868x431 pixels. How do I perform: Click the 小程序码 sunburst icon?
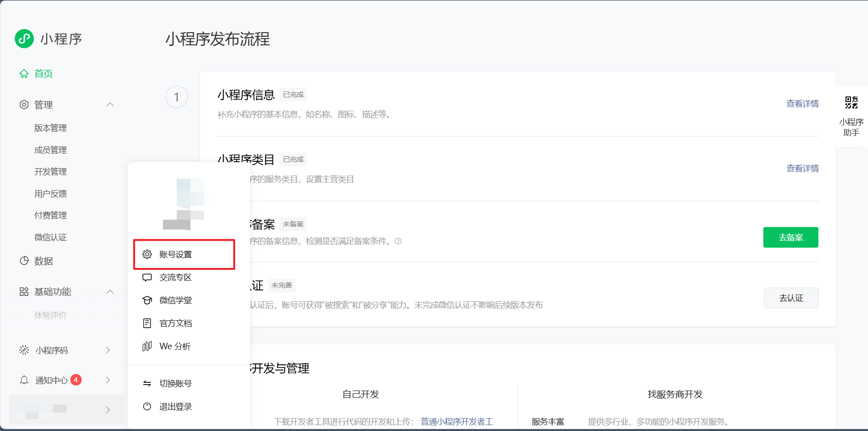point(24,350)
